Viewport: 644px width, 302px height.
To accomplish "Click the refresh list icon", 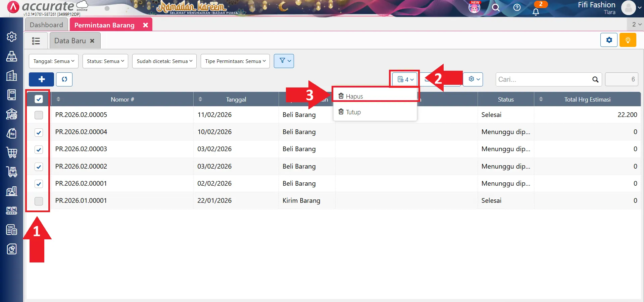I will point(64,79).
